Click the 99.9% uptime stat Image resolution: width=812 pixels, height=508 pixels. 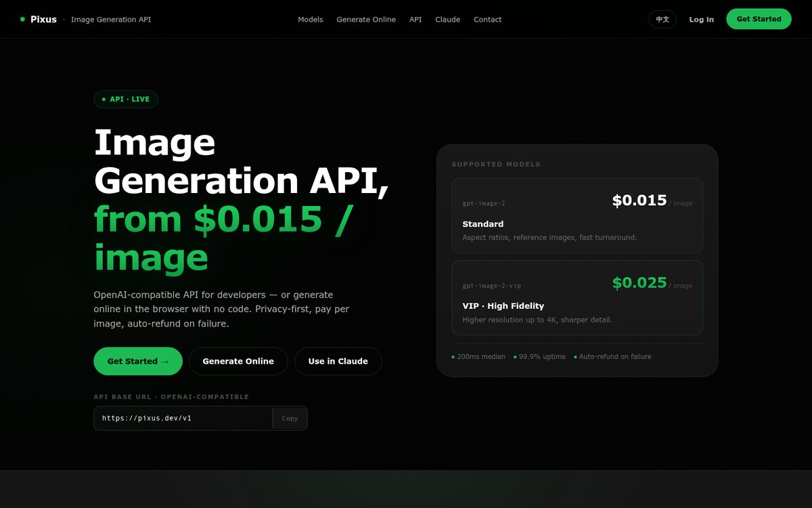(539, 357)
